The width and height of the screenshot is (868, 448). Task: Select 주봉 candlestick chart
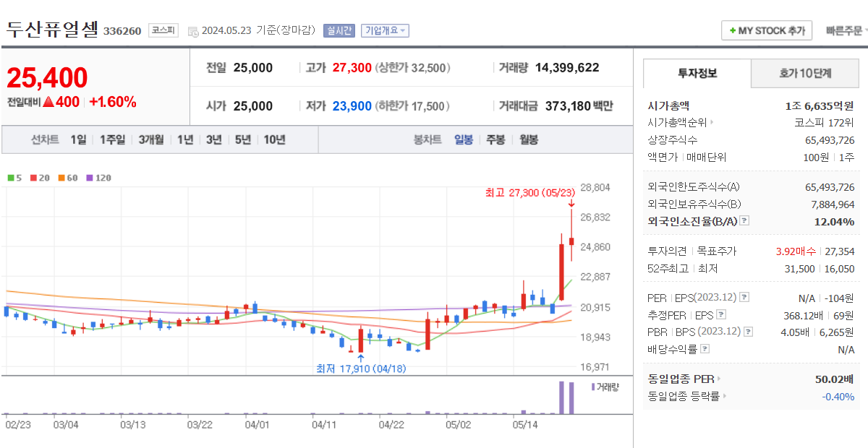click(x=495, y=139)
